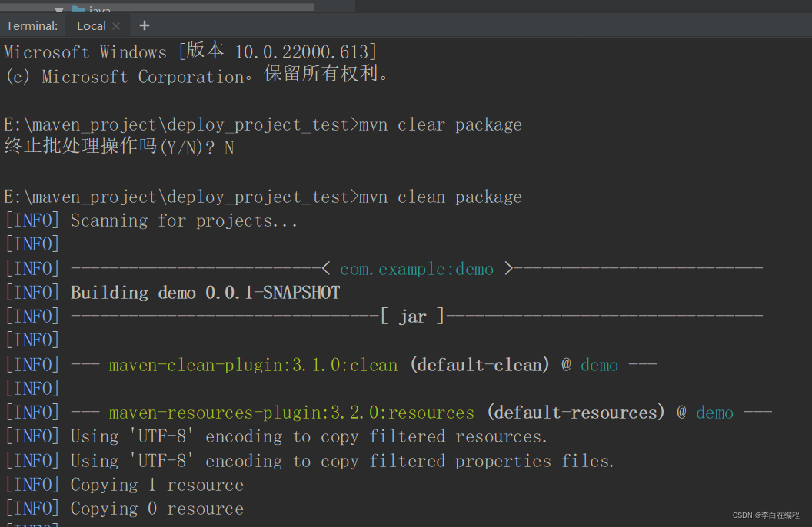Click 'Copying 0 resource' log line

125,509
